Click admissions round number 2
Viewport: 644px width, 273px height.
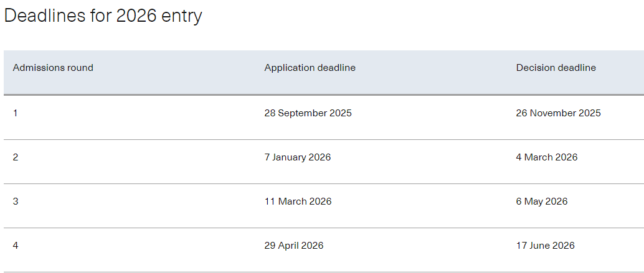click(16, 157)
